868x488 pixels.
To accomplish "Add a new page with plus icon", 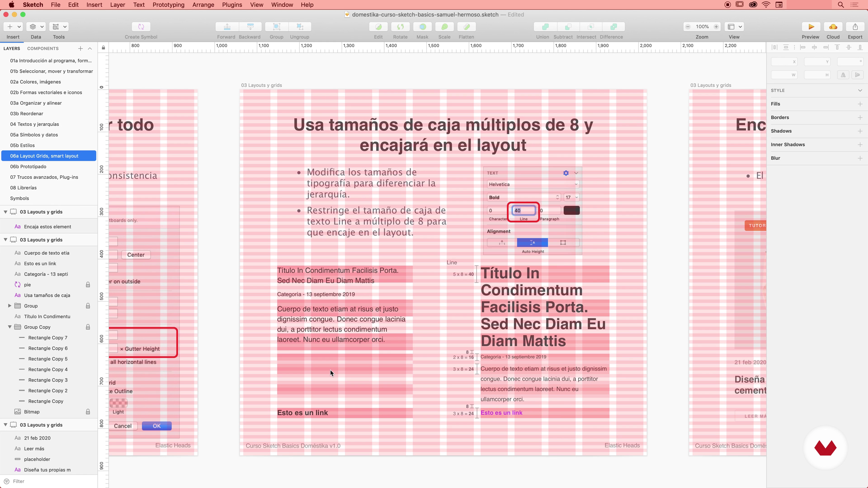I will click(80, 49).
